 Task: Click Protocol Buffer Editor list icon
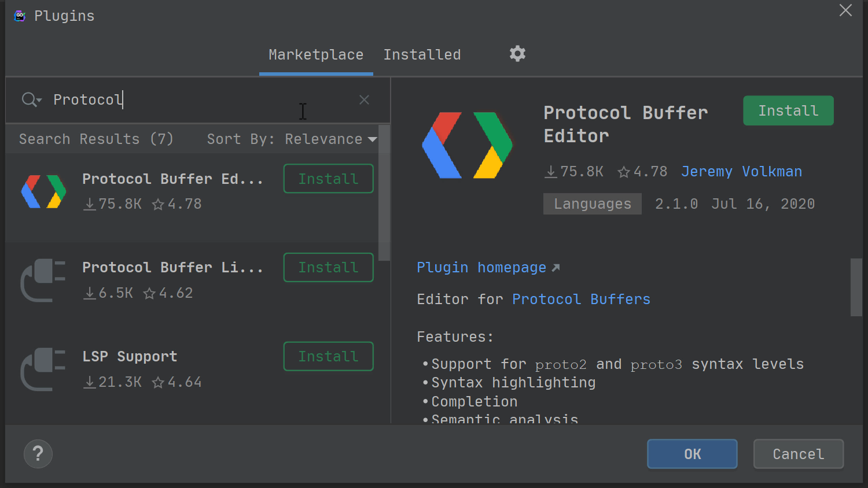pos(44,191)
